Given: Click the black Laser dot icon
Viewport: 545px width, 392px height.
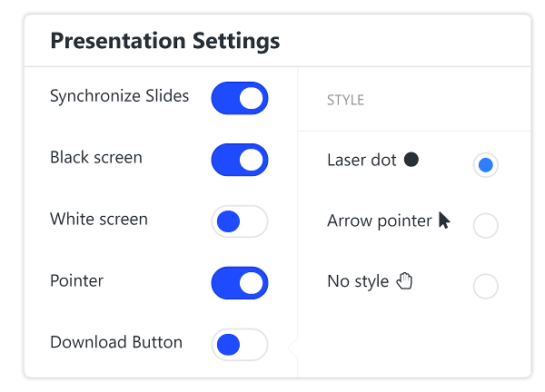Looking at the screenshot, I should tap(411, 160).
